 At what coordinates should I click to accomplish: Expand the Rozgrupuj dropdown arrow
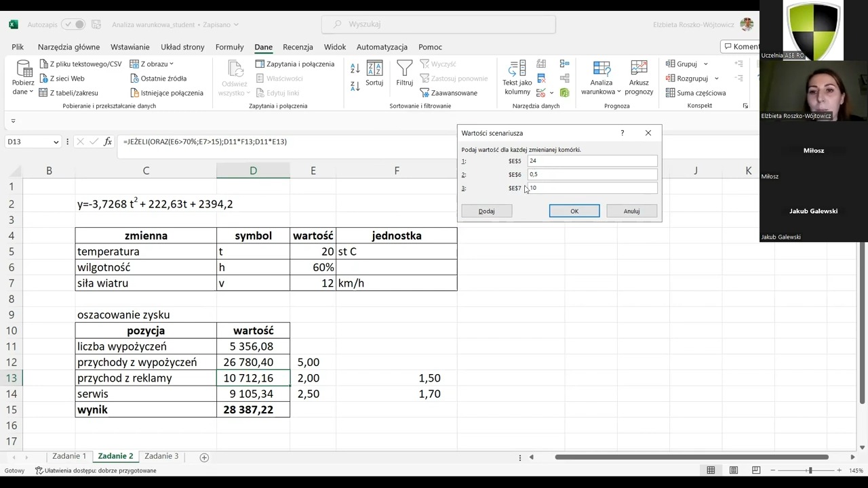point(716,79)
